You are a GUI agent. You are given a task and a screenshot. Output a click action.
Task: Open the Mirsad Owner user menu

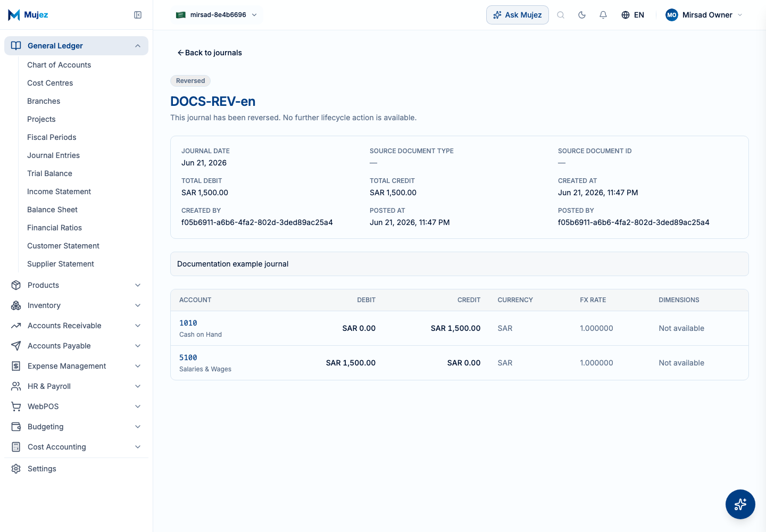(704, 15)
